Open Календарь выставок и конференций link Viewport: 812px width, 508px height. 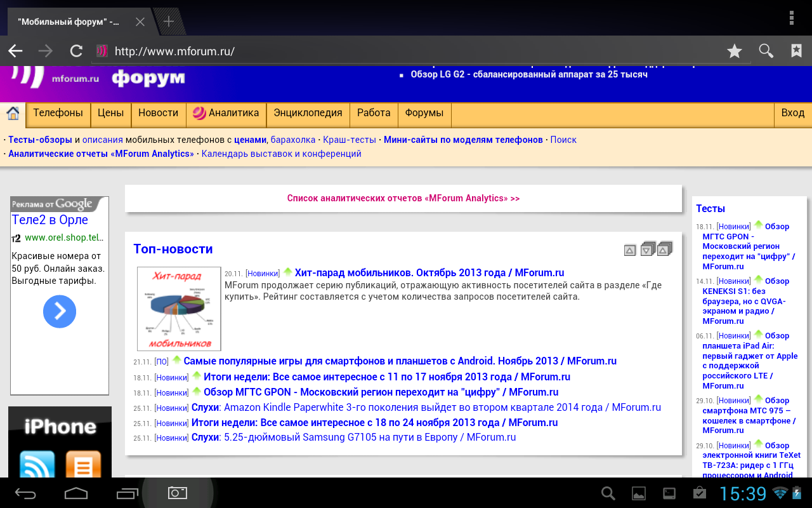click(282, 154)
